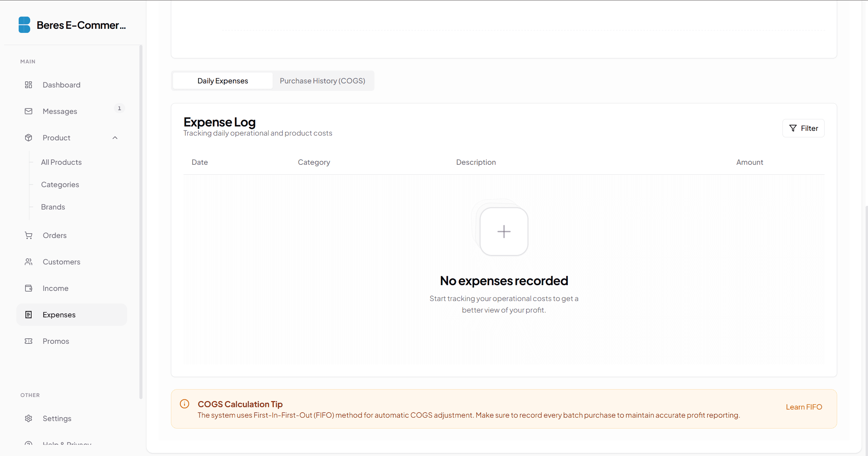Click the Customers people icon

pos(28,262)
